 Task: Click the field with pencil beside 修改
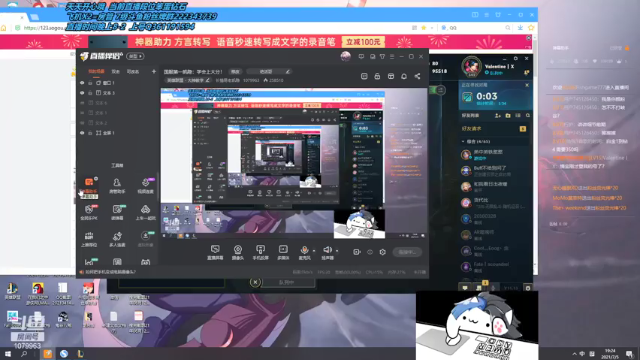[x=269, y=71]
